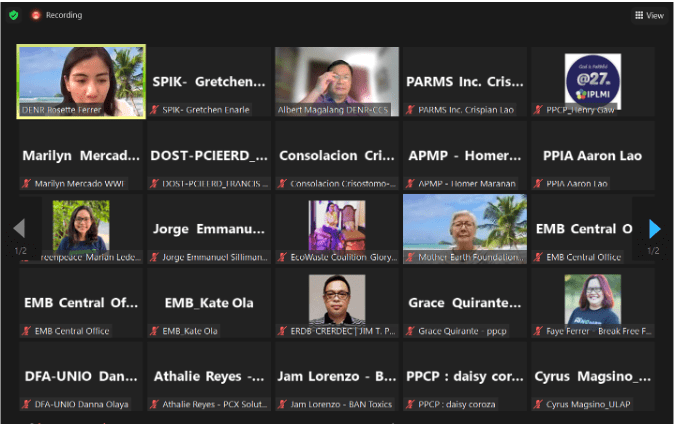The image size is (675, 424).
Task: Click muted mic icon for Marilyn Mercado WWF
Action: pos(27,184)
